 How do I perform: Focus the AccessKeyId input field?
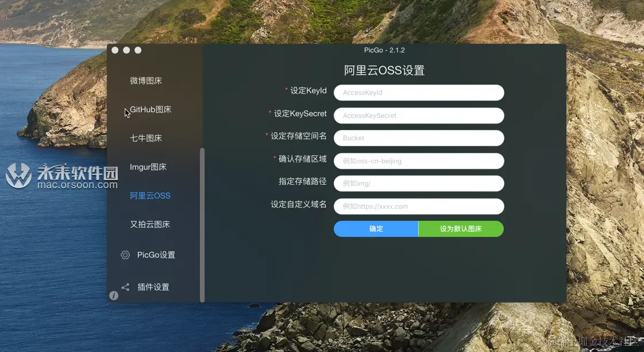coord(419,93)
